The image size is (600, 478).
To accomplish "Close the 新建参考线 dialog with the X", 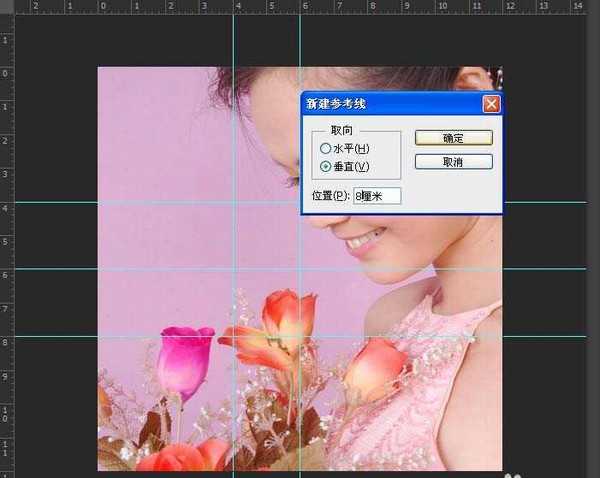I will tap(490, 103).
